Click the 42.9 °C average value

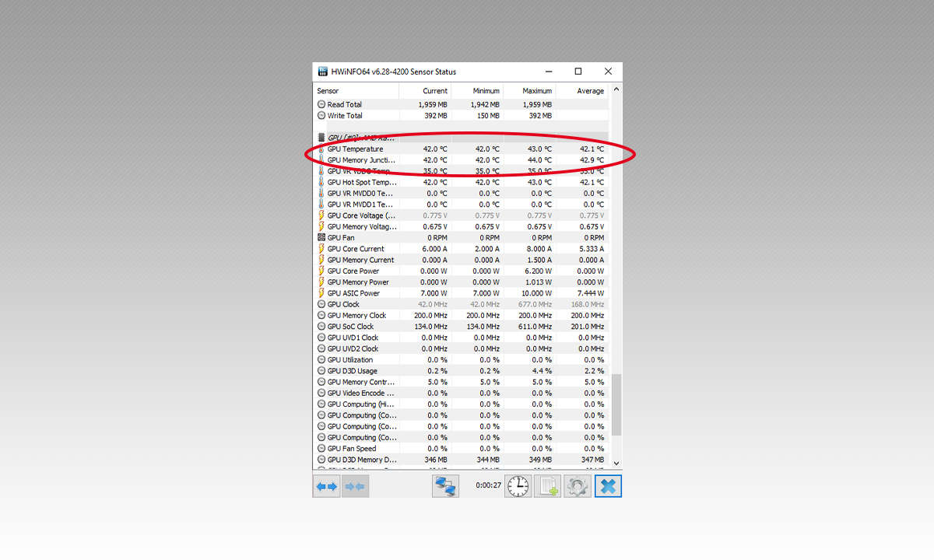tap(590, 160)
